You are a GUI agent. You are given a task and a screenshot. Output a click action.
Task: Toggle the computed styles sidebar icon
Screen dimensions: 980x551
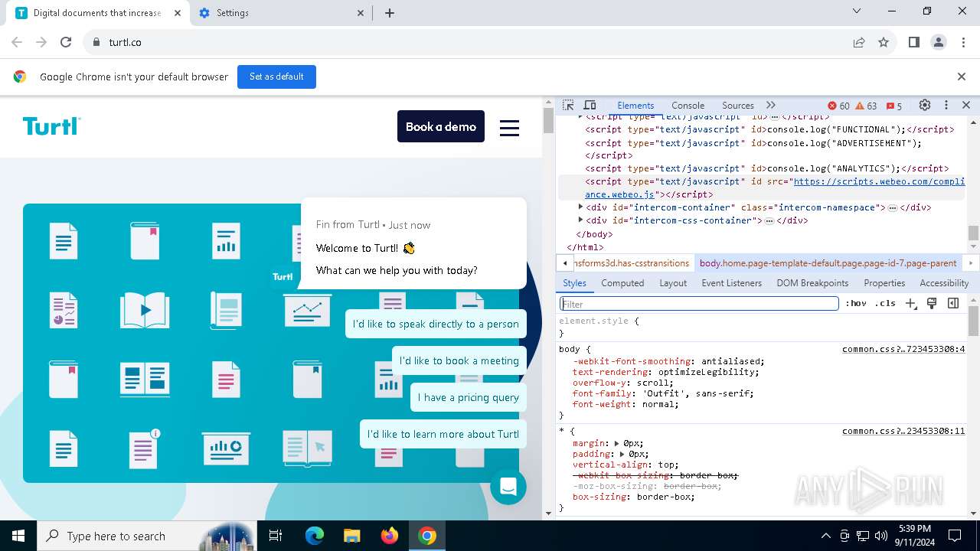coord(953,304)
